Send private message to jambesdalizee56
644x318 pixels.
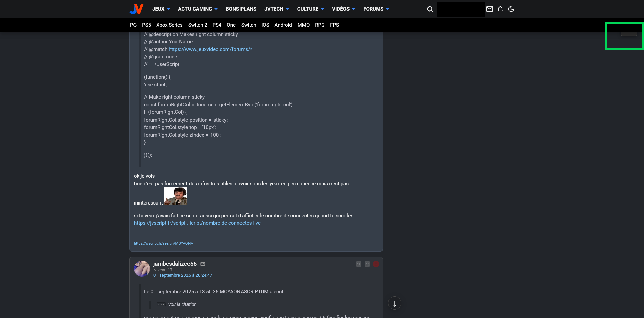click(203, 264)
